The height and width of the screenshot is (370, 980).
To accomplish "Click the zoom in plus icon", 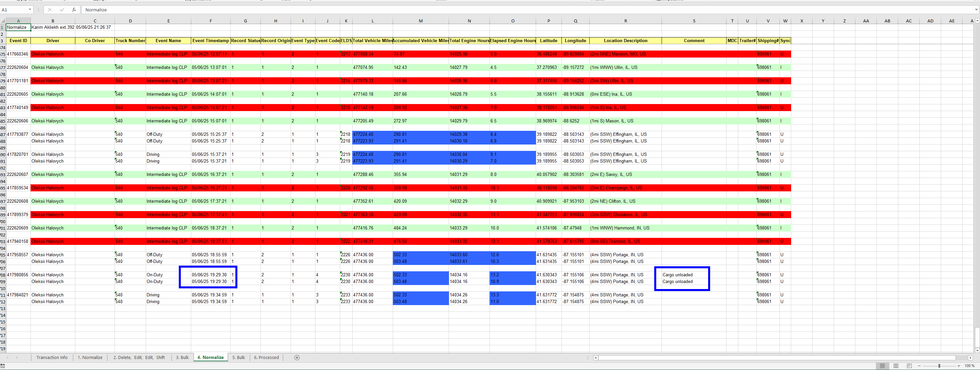I will point(959,366).
